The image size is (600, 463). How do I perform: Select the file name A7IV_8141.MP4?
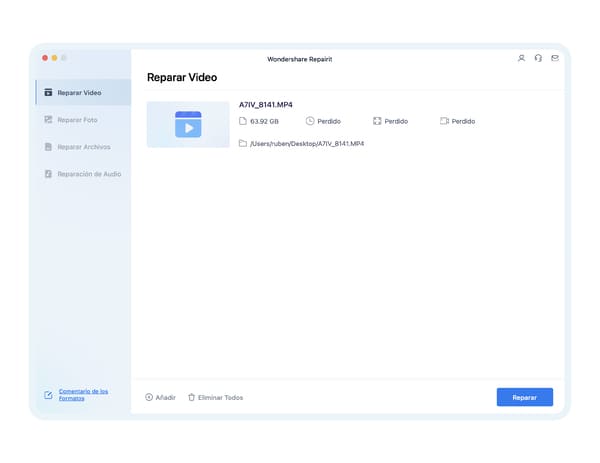click(x=266, y=105)
